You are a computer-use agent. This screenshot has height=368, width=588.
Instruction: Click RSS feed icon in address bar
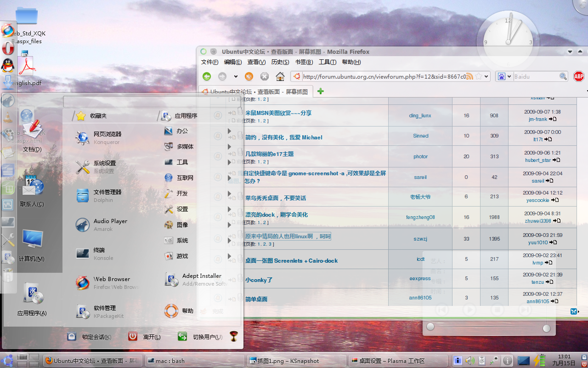[469, 76]
